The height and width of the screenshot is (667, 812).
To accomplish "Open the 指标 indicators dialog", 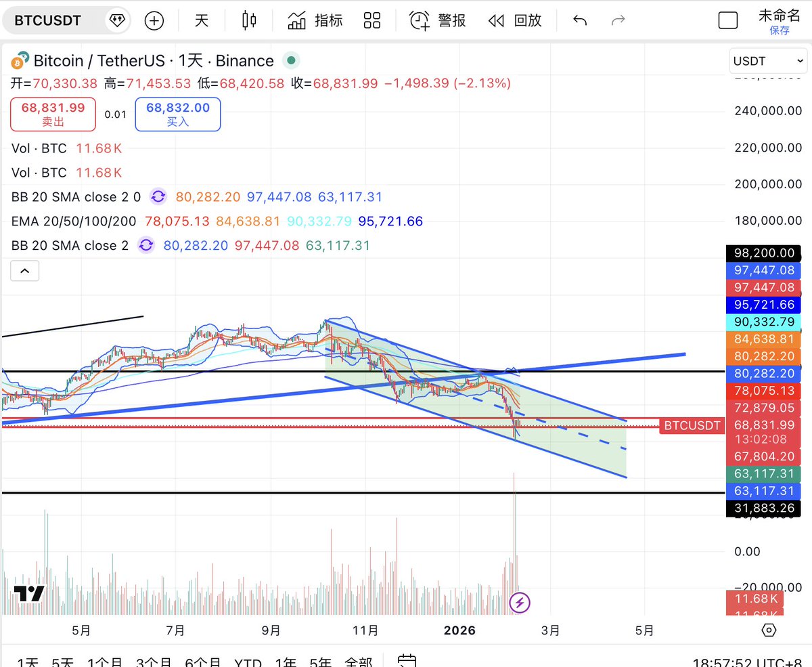I will [315, 21].
